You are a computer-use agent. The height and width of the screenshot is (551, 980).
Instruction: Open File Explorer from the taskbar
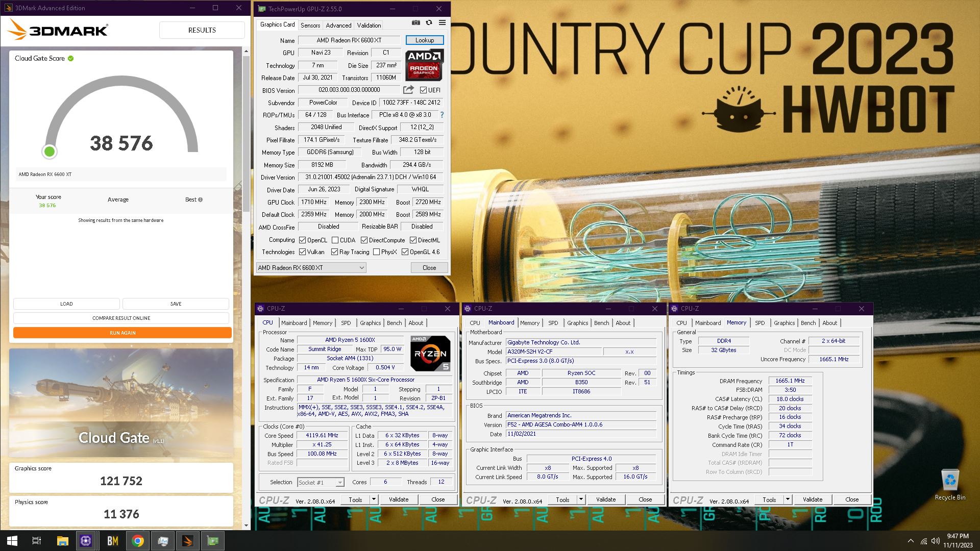[62, 541]
